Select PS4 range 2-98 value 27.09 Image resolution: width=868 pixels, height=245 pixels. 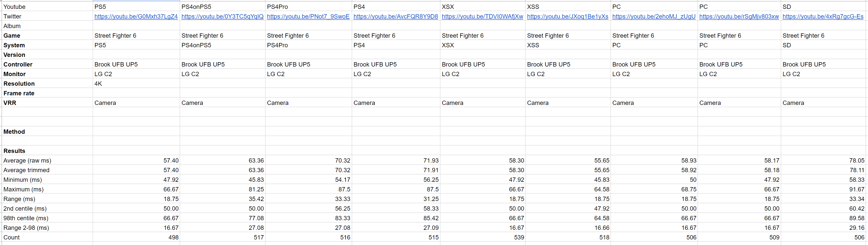396,228
